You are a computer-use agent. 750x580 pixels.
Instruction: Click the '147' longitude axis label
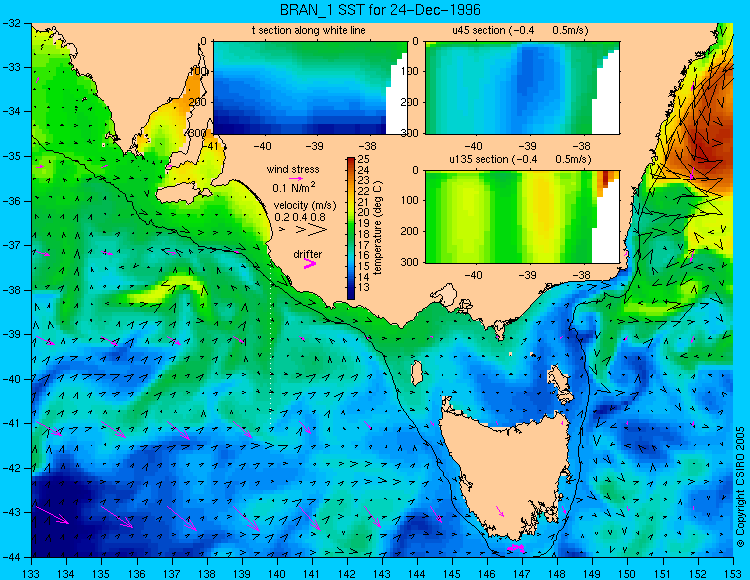pyautogui.click(x=522, y=573)
